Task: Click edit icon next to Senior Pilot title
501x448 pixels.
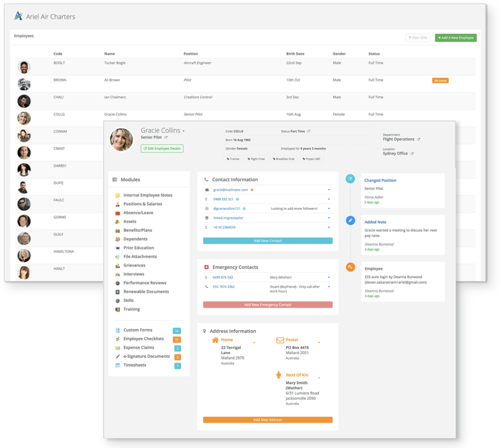Action: (x=166, y=137)
